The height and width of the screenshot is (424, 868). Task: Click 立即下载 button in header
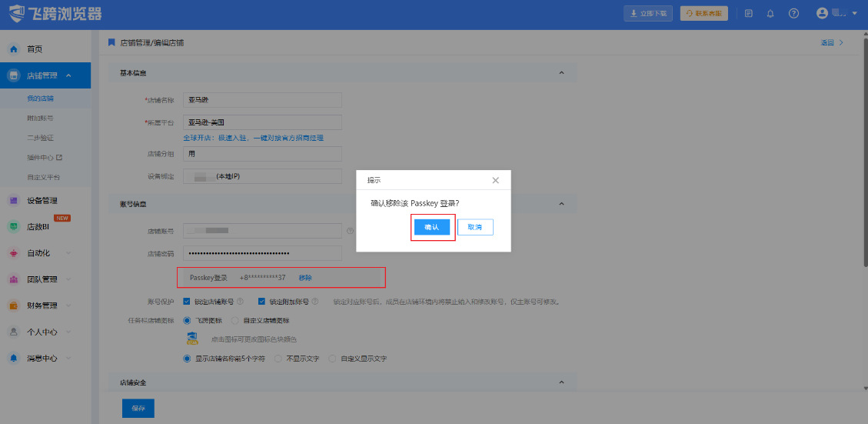point(648,13)
